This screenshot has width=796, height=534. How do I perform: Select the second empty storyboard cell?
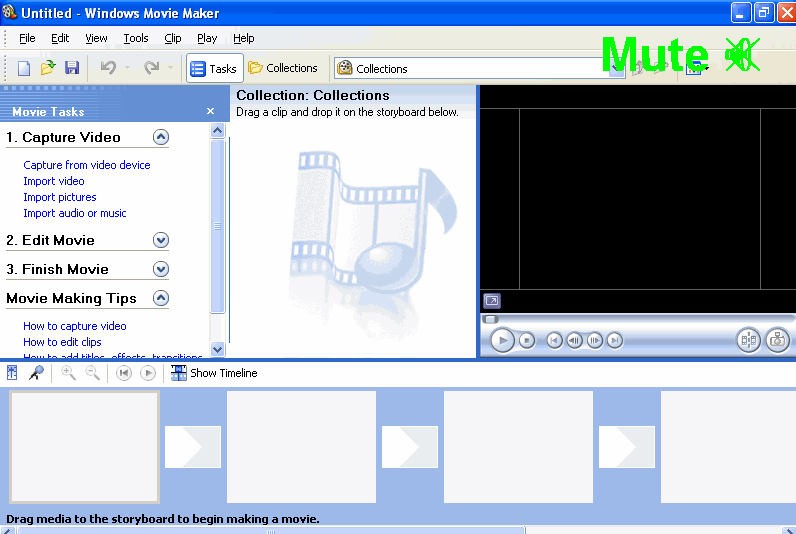tap(302, 447)
